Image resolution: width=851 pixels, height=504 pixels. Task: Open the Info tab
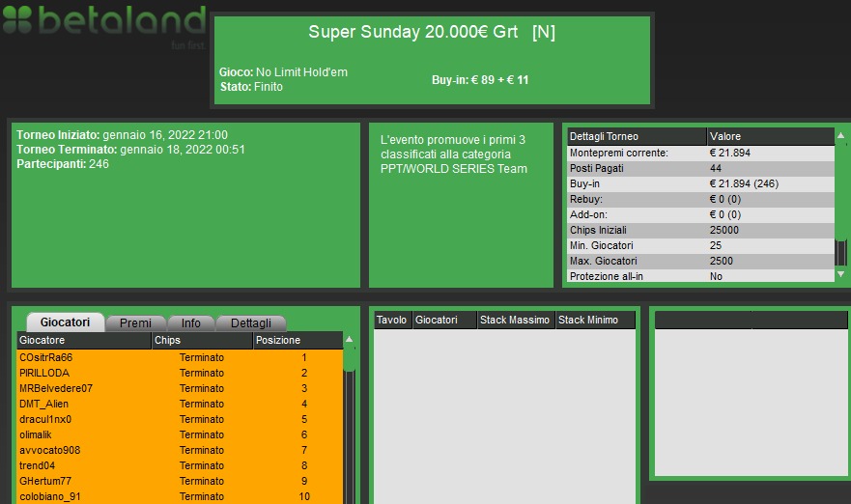[191, 323]
